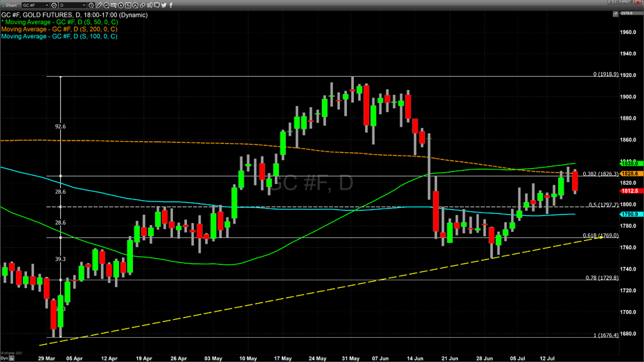Click the link chain icon in toolbar
The image size is (644, 362).
coord(143,6)
